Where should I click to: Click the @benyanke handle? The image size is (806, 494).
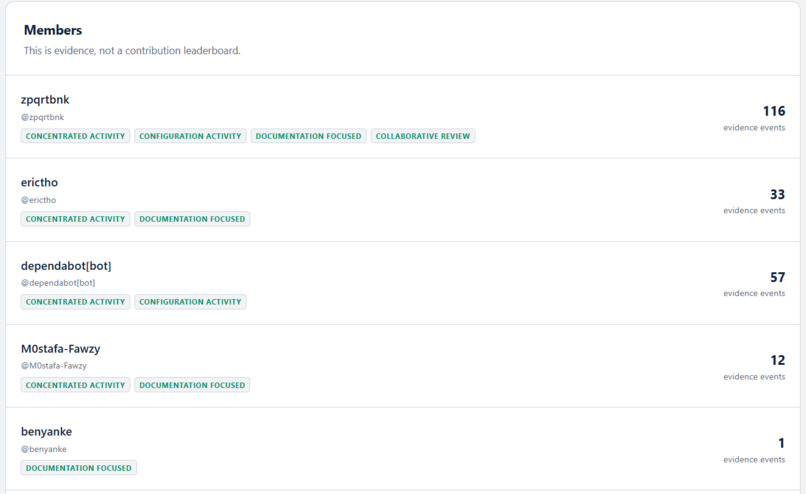[44, 449]
